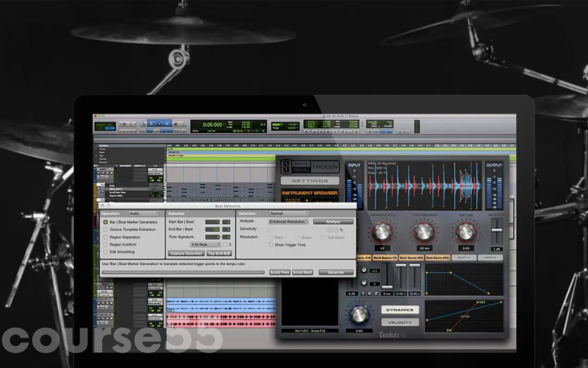Viewport: 588px width, 368px height.
Task: Click the main counter 0:00.000 display
Action: click(x=212, y=124)
